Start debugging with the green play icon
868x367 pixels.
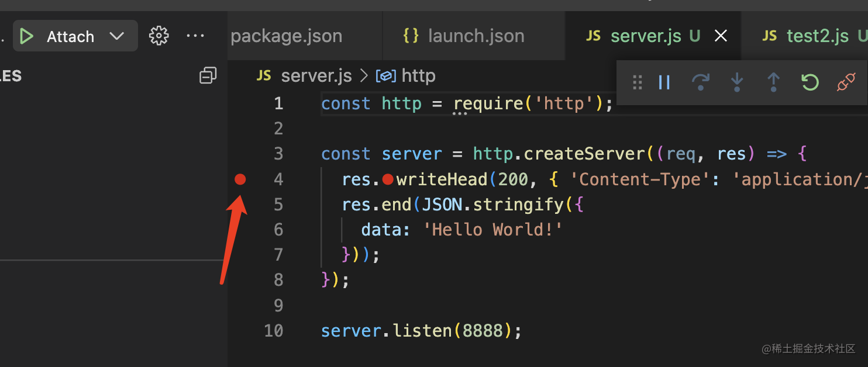click(26, 36)
